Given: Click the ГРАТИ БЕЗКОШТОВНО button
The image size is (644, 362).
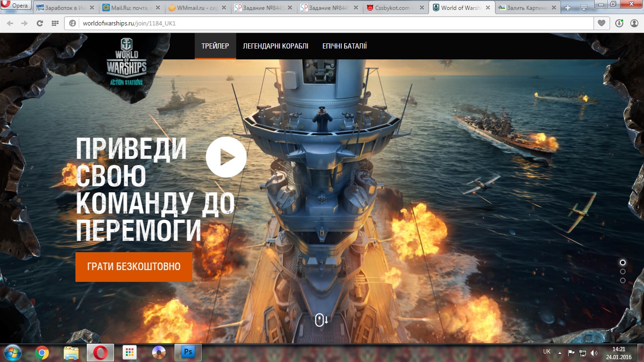Looking at the screenshot, I should pos(134,267).
